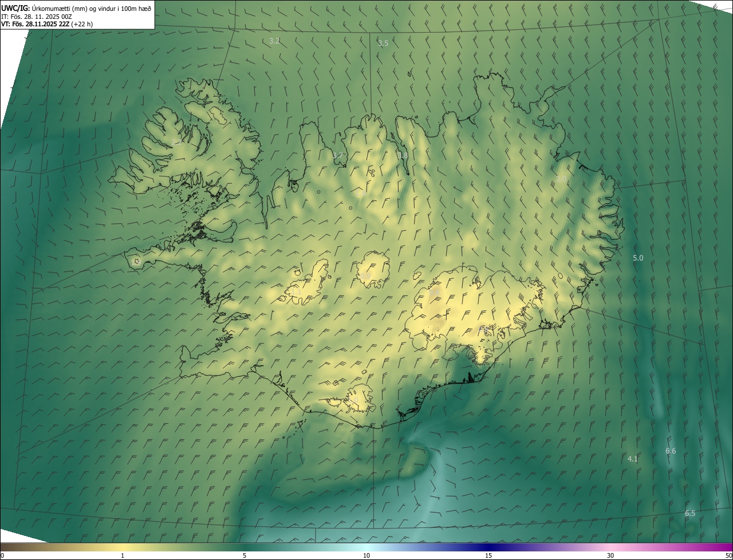
Task: Click the 15 tick on the color scale
Action: coord(488,555)
